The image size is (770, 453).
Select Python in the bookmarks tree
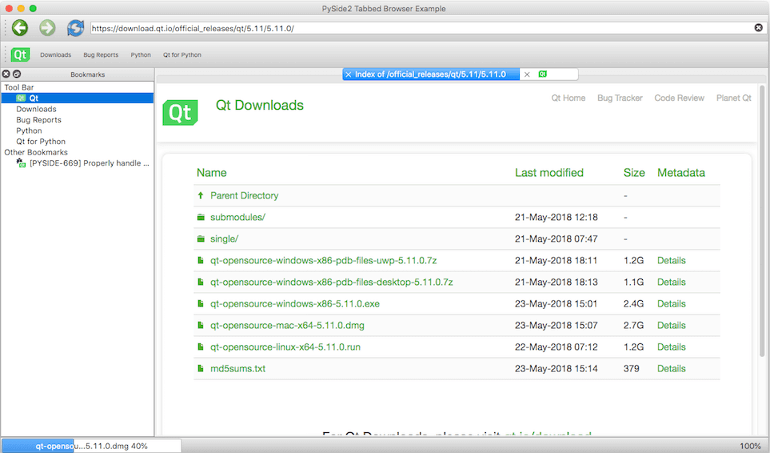[29, 131]
